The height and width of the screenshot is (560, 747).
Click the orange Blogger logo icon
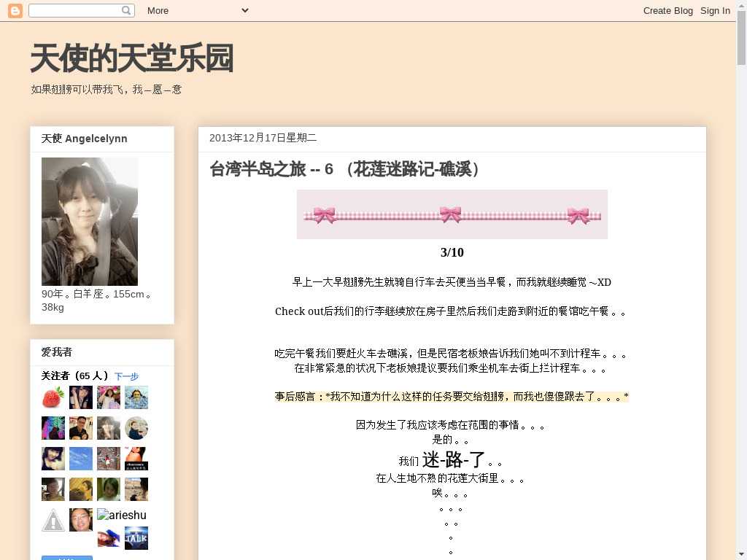coord(15,10)
